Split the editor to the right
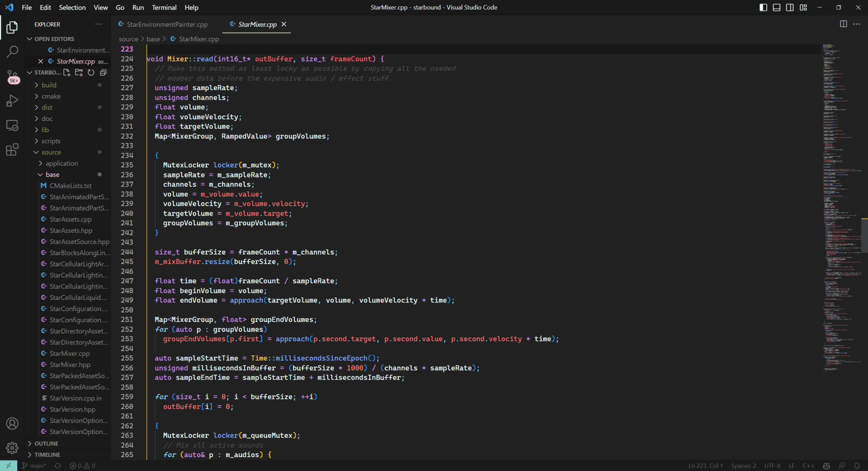Viewport: 868px width, 471px height. coord(843,24)
